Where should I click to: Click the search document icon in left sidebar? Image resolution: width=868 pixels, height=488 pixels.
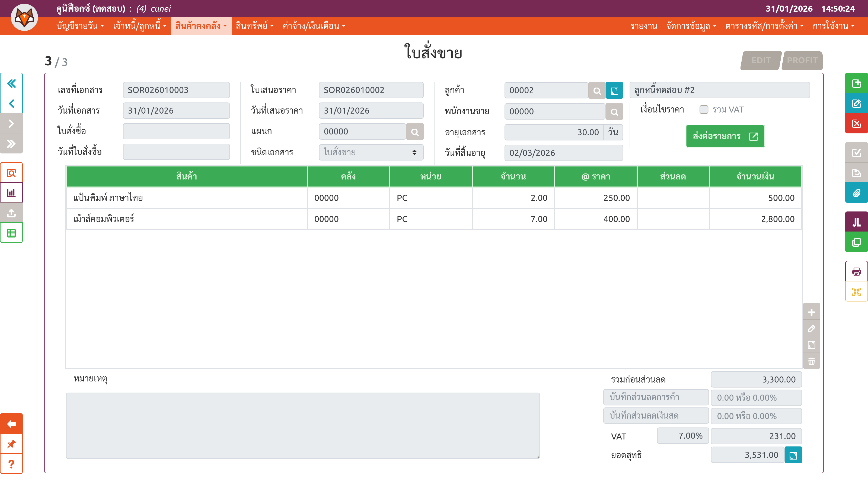coord(11,173)
